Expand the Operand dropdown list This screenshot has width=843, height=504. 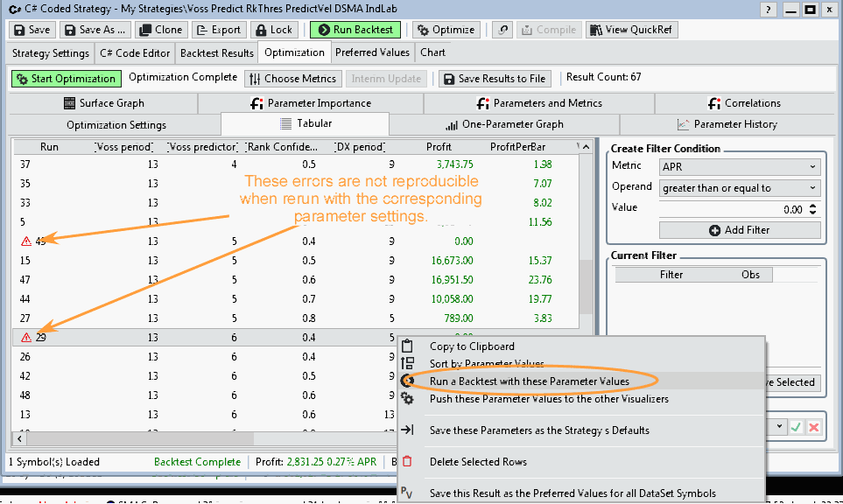click(740, 187)
